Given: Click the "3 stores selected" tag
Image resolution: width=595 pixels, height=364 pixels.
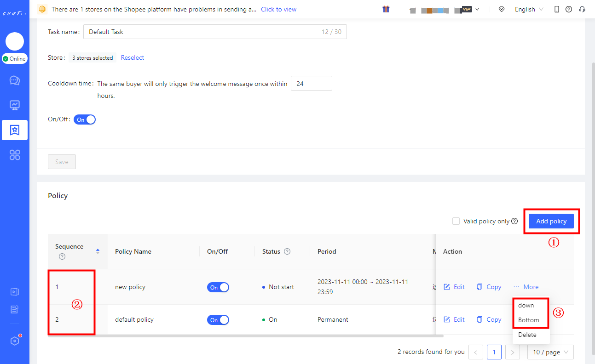Looking at the screenshot, I should pos(92,58).
